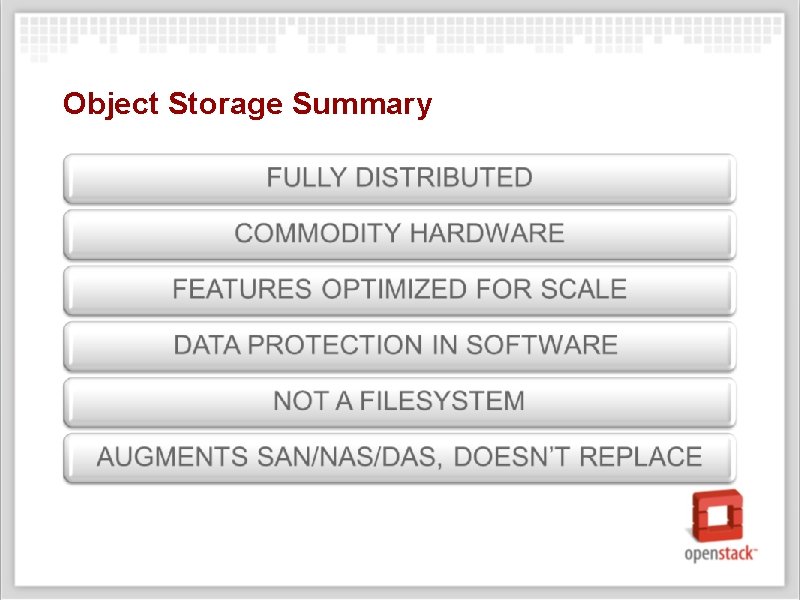
Task: Click the red OpenStack cube logo
Action: click(x=717, y=516)
